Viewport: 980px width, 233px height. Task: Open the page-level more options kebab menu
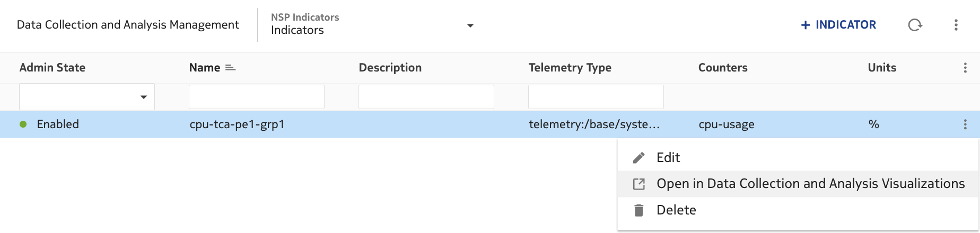tap(956, 25)
